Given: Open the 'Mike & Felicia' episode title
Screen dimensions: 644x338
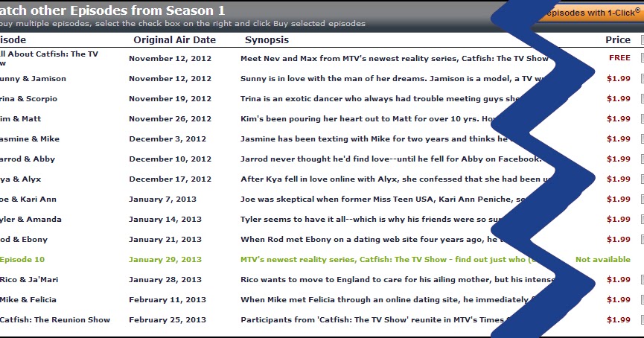Looking at the screenshot, I should coord(28,300).
